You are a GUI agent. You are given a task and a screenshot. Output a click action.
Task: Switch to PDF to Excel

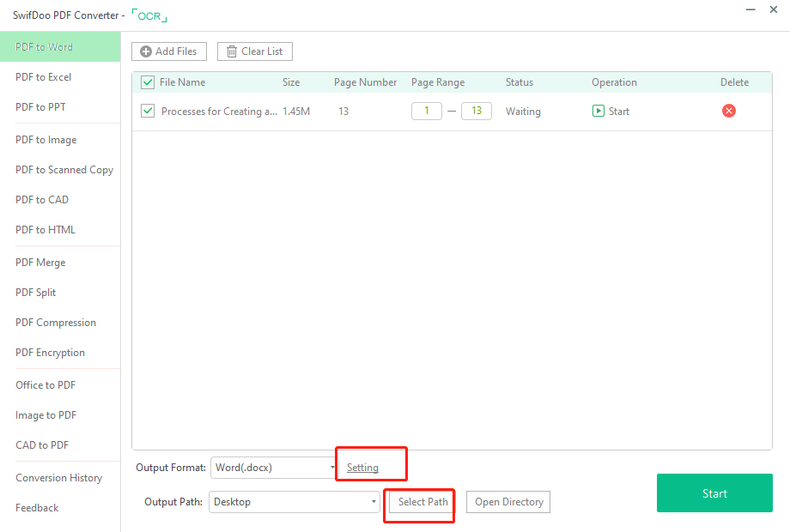coord(43,77)
